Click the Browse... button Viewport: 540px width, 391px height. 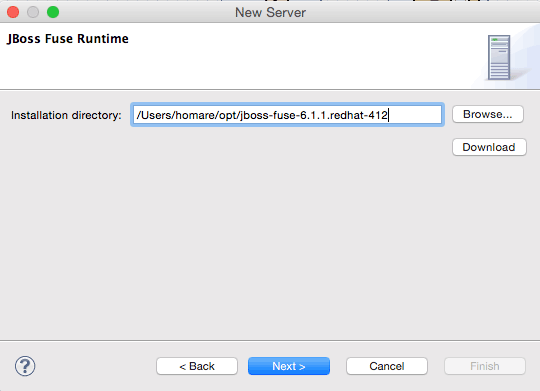pos(488,114)
